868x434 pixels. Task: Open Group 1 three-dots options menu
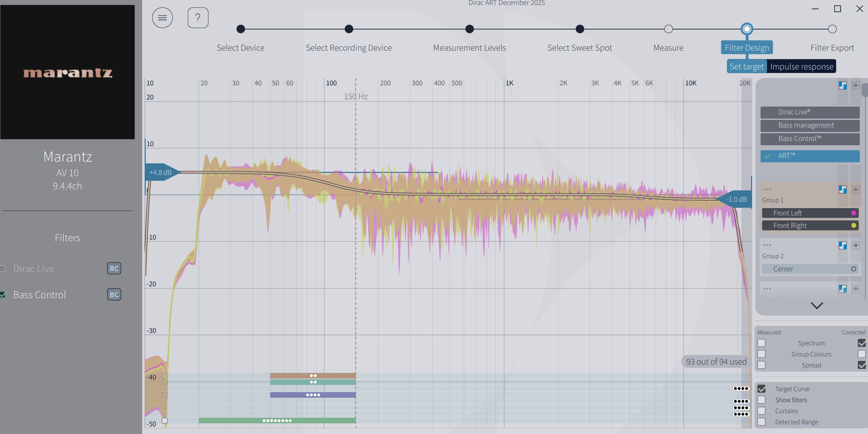[x=767, y=189]
